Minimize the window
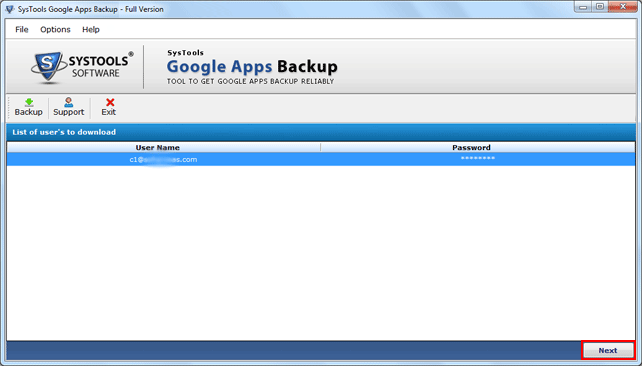The width and height of the screenshot is (642, 366). click(583, 7)
